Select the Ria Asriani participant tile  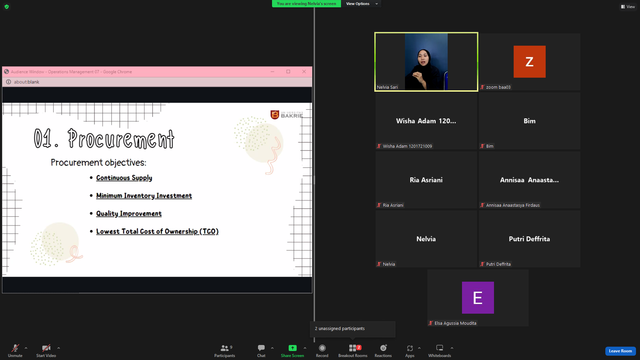click(x=426, y=180)
